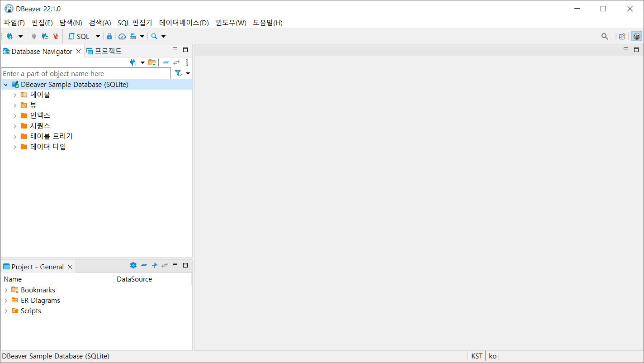Screen dimensions: 644x363
Task: Minimize the editor area
Action: coord(626,49)
